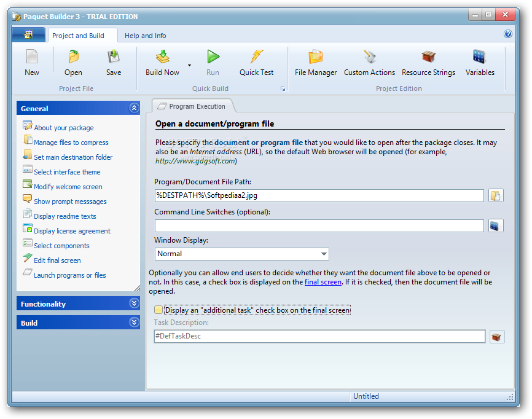
Task: Open Custom Actions editor
Action: point(369,63)
